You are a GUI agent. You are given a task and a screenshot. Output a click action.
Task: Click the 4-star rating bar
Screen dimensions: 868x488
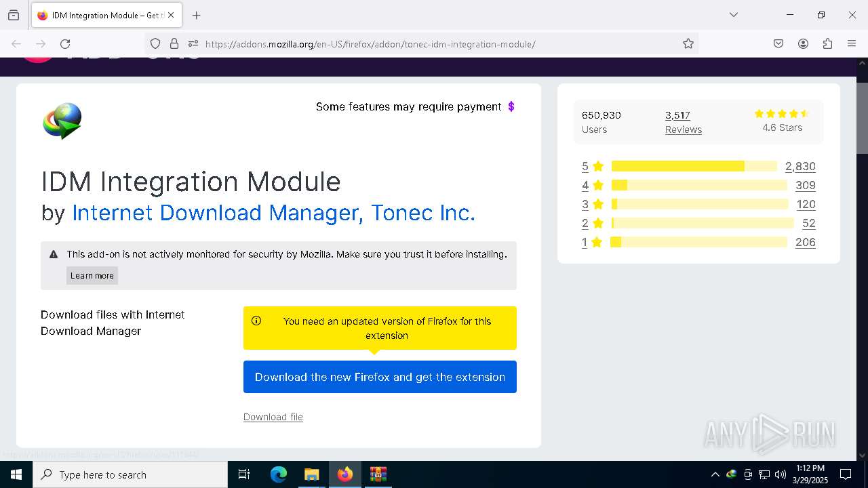699,185
